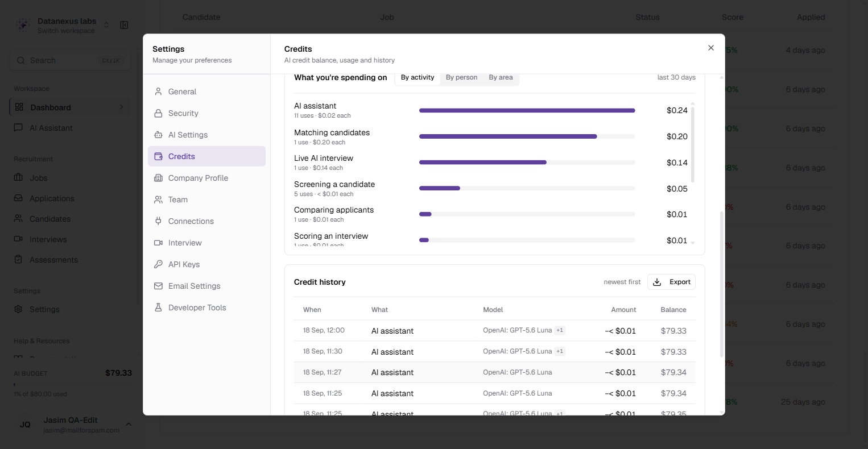Export the credit history
The width and height of the screenshot is (868, 449).
[671, 282]
